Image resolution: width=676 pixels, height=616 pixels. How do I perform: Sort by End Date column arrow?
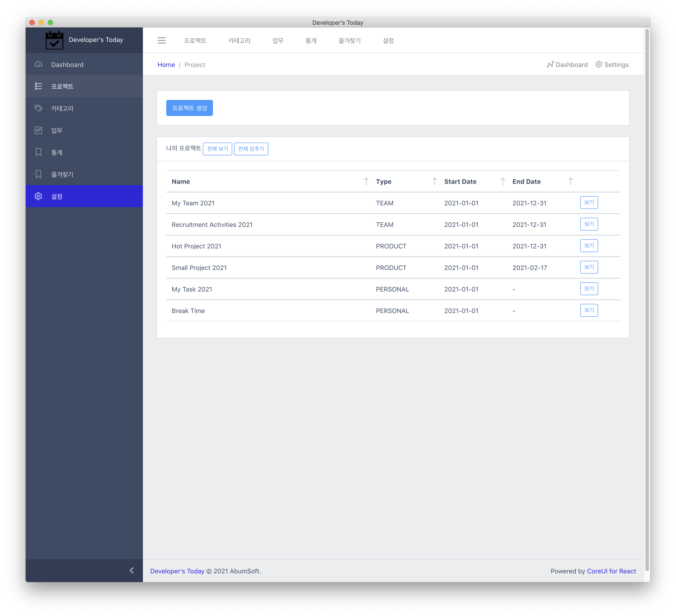tap(571, 181)
